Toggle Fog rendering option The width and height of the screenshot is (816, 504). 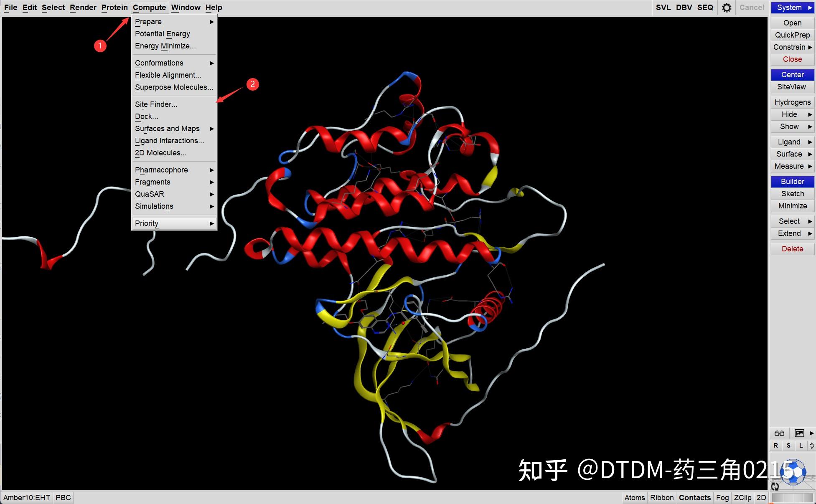click(x=722, y=497)
